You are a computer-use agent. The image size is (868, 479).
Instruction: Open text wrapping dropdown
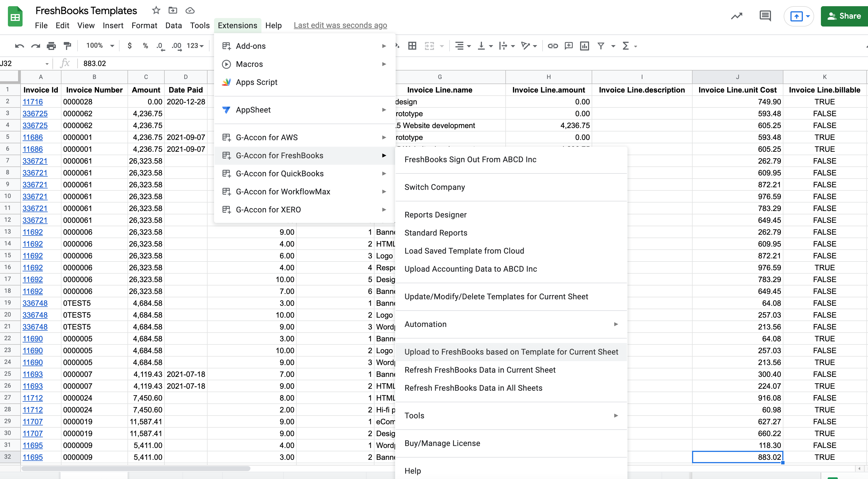coord(507,46)
